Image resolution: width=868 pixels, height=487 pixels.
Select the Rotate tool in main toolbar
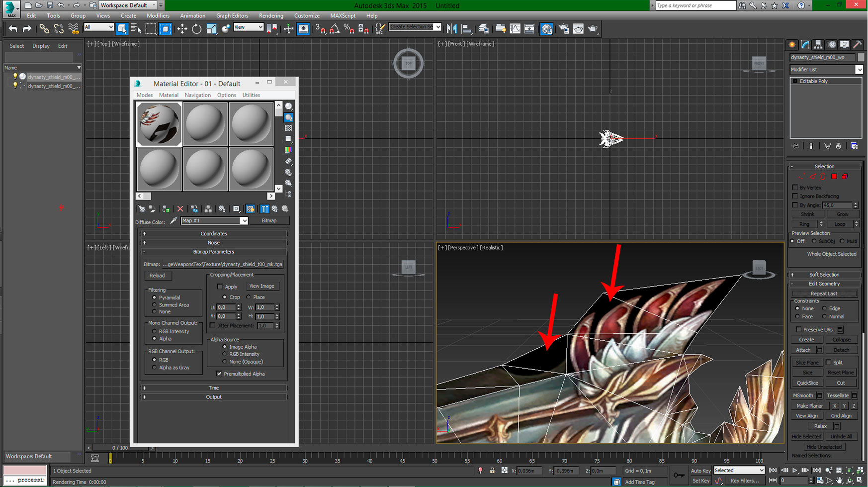tap(197, 29)
